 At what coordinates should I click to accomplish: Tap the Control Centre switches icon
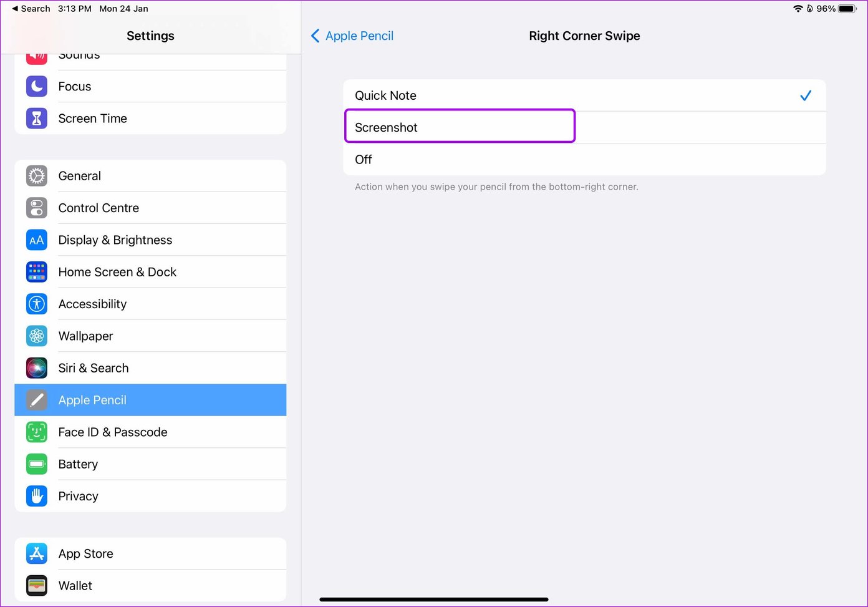[37, 208]
